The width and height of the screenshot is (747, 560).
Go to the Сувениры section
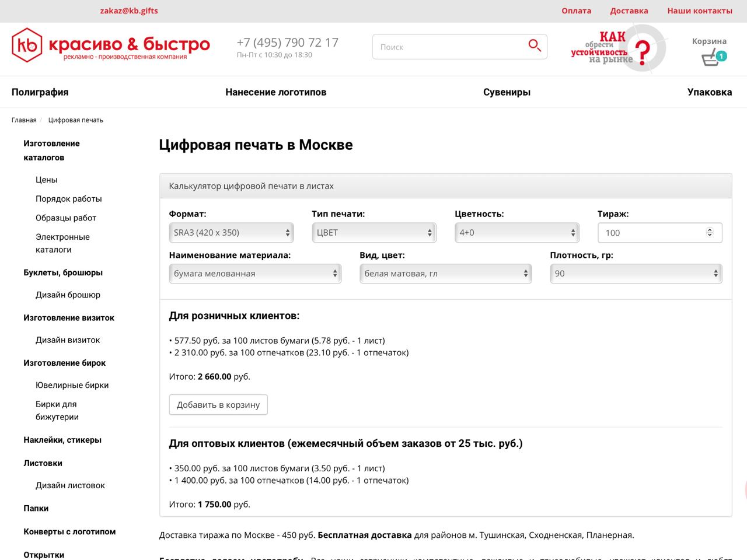pyautogui.click(x=507, y=92)
